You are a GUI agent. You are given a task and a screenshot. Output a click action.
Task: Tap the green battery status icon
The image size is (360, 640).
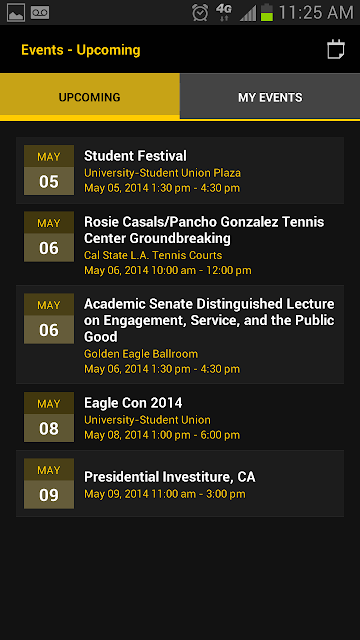(x=267, y=12)
